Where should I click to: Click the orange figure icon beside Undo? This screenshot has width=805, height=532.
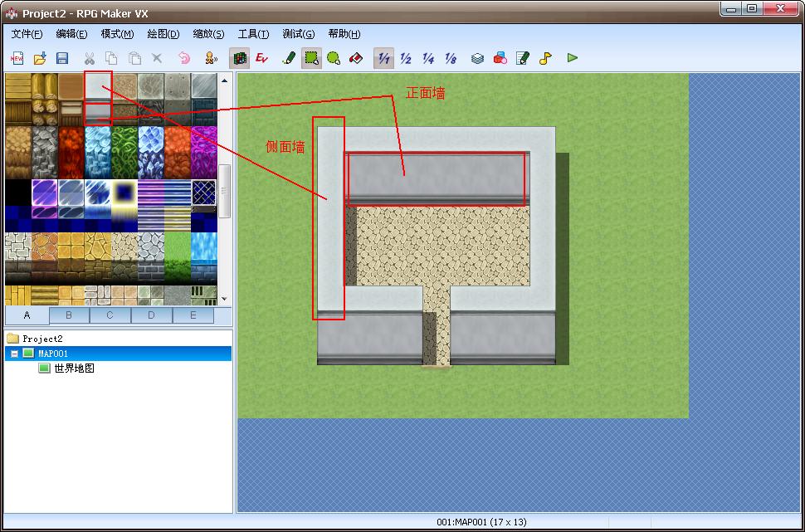211,58
